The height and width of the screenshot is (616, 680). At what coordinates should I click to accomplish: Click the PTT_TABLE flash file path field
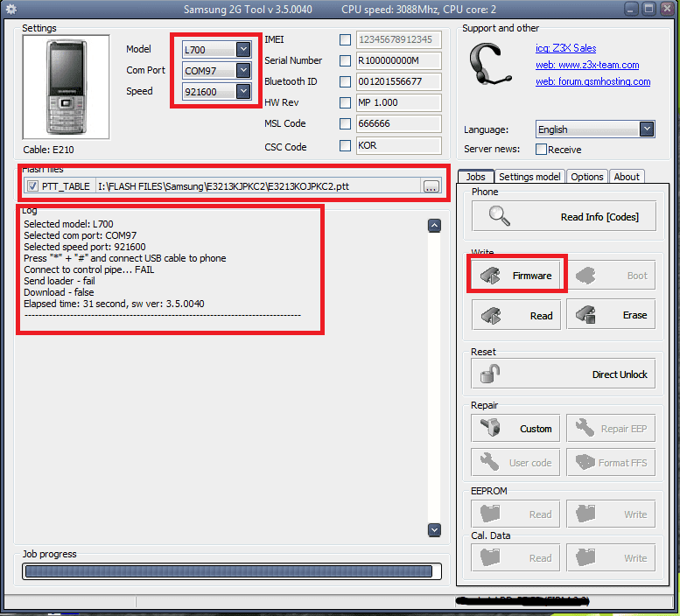(258, 186)
